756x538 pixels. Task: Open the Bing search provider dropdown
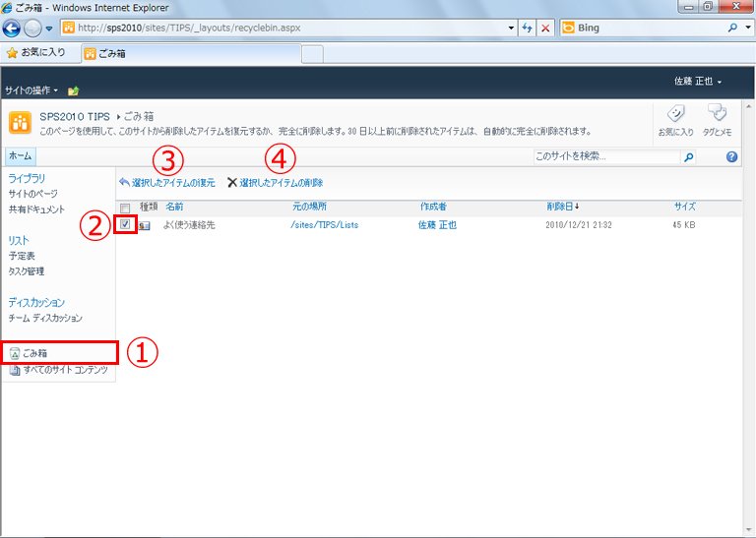click(748, 28)
